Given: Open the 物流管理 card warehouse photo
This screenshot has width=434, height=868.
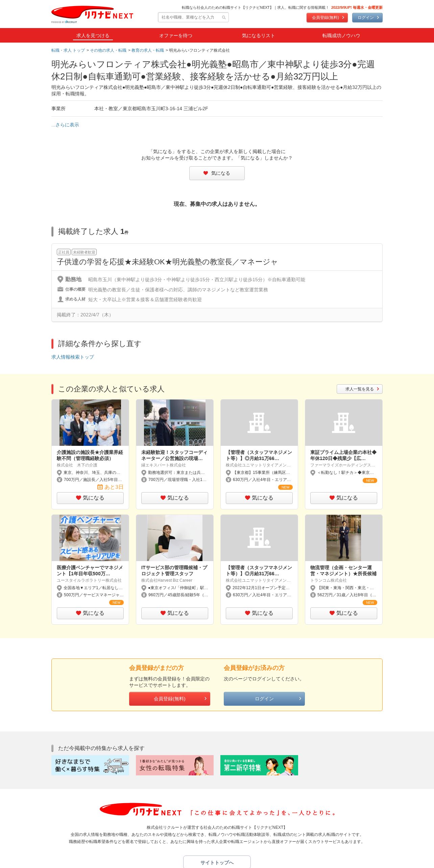Looking at the screenshot, I should [344, 538].
